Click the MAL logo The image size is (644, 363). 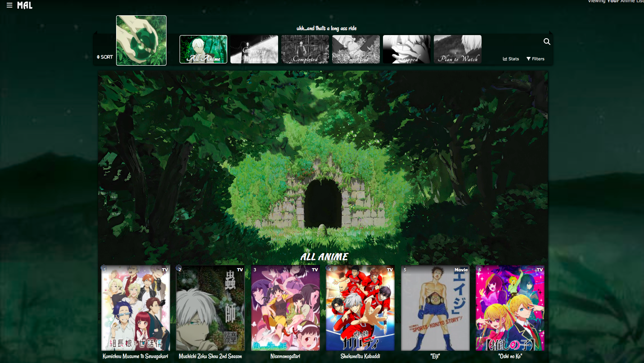pyautogui.click(x=25, y=5)
